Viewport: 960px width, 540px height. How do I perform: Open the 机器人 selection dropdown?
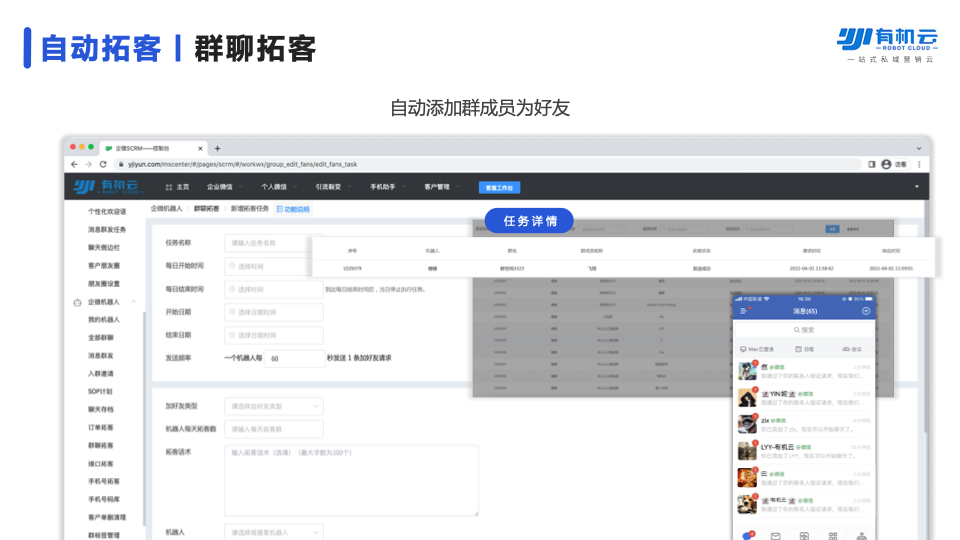[275, 533]
